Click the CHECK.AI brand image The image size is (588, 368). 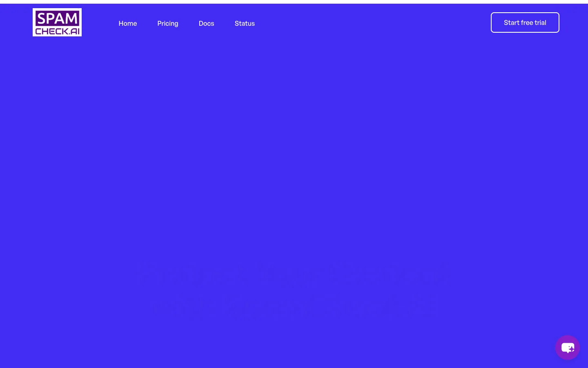tap(57, 22)
